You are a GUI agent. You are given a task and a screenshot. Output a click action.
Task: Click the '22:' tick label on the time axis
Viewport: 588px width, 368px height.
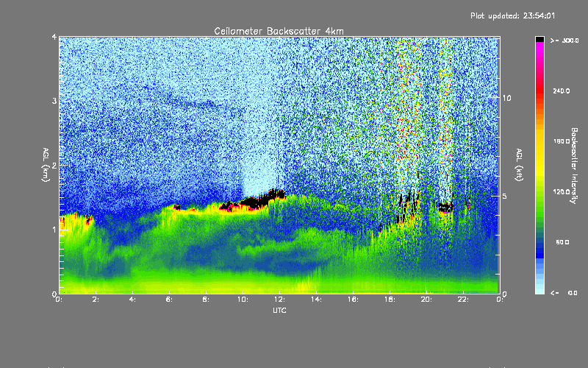point(463,300)
